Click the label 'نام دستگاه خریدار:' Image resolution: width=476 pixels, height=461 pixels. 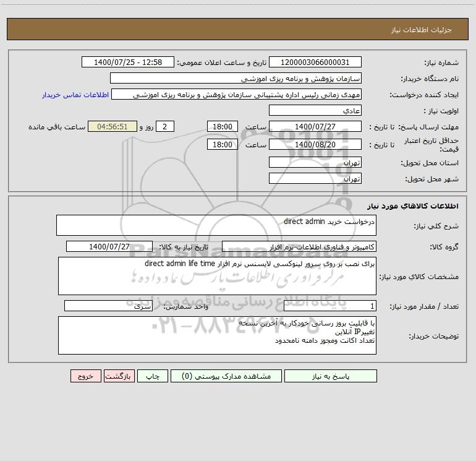pos(430,79)
